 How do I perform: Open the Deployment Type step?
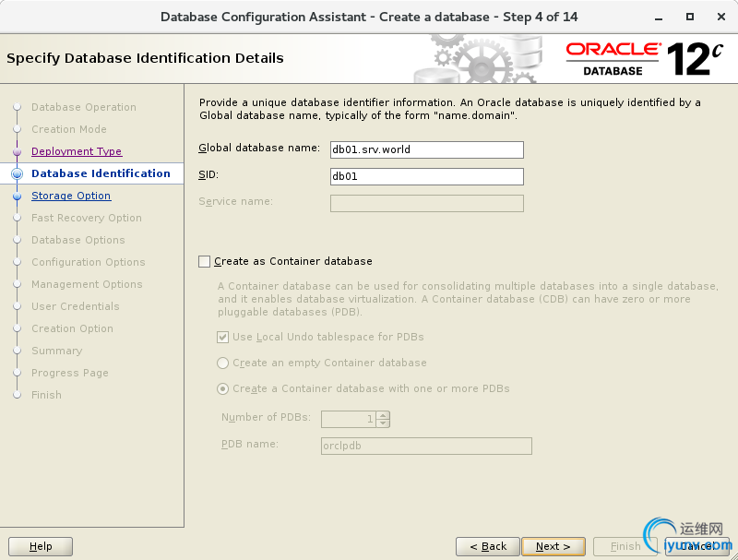click(x=77, y=151)
